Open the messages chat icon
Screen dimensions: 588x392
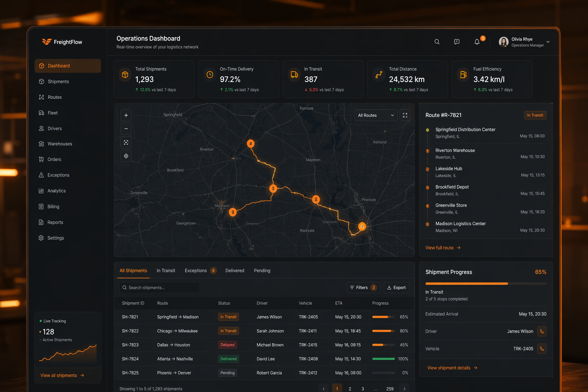[x=457, y=42]
